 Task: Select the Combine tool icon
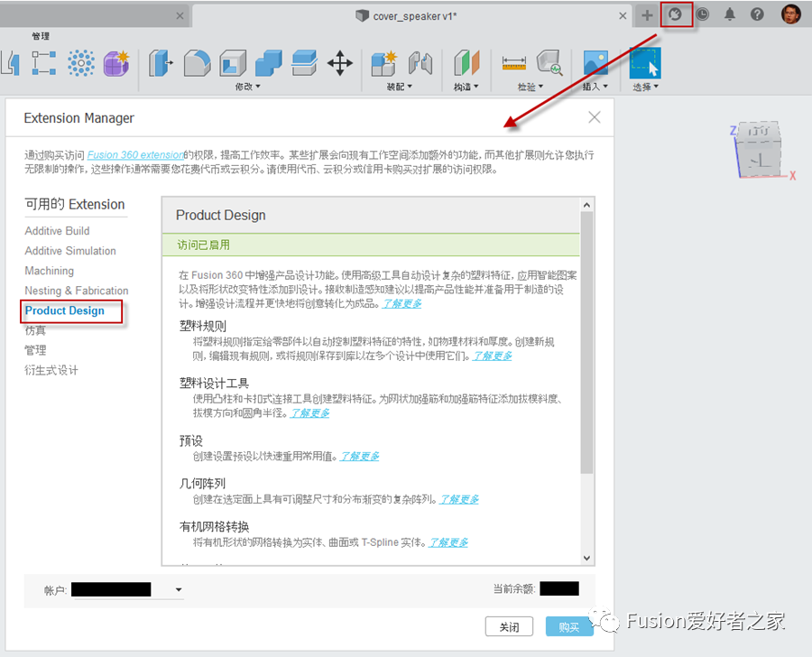coord(268,63)
